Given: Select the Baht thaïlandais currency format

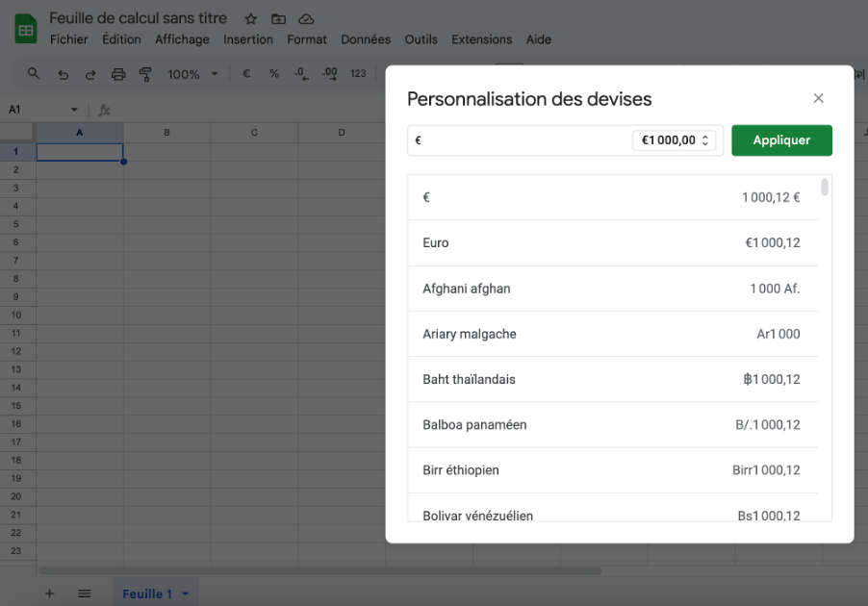Looking at the screenshot, I should coord(612,379).
